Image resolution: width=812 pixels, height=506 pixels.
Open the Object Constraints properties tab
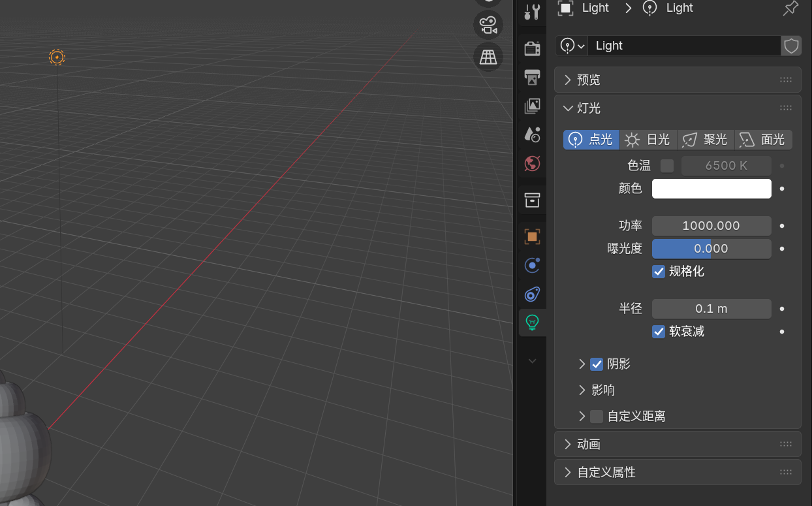(x=533, y=294)
